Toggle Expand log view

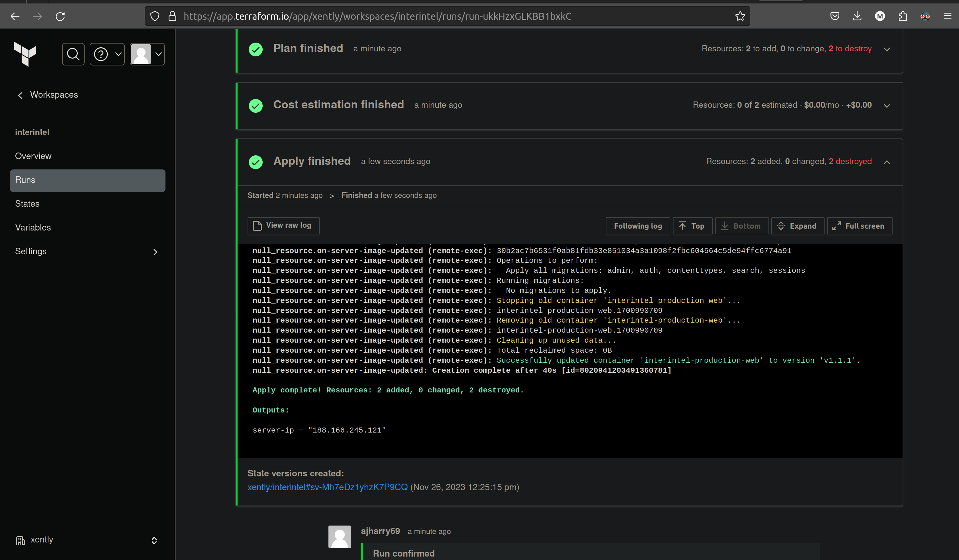[797, 226]
